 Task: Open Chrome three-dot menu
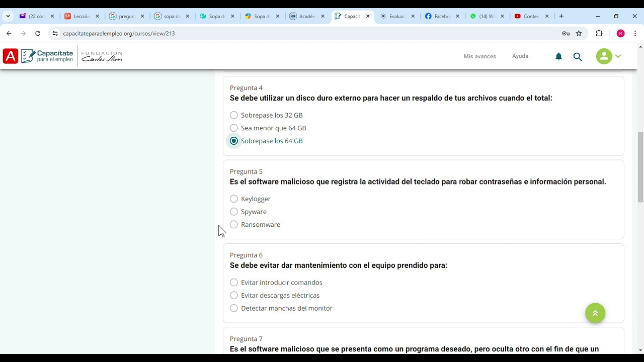[635, 33]
